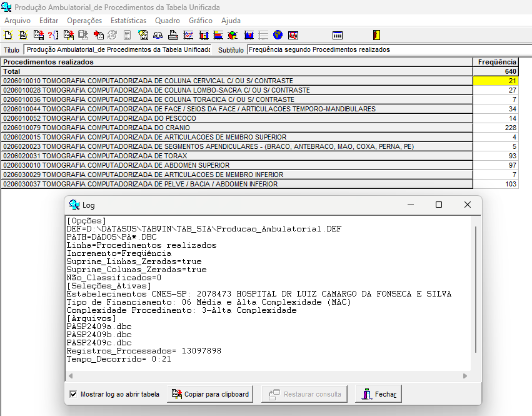The image size is (532, 416).
Task: Click log line Registros_Processados= 13097898
Action: pyautogui.click(x=144, y=351)
